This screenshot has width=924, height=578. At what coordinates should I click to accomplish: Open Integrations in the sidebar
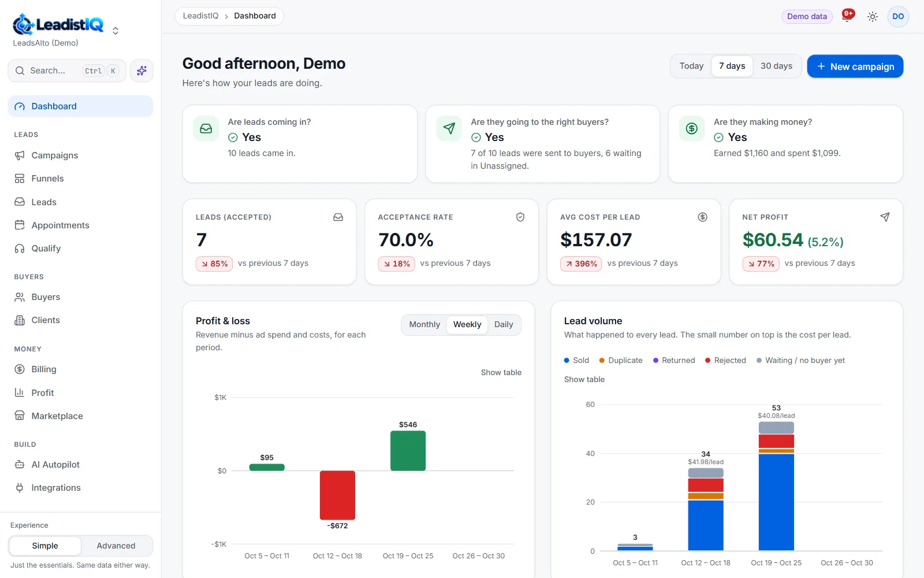80,488
